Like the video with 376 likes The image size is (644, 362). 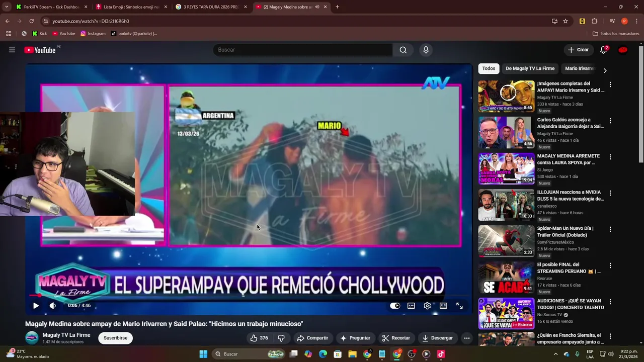[259, 338]
